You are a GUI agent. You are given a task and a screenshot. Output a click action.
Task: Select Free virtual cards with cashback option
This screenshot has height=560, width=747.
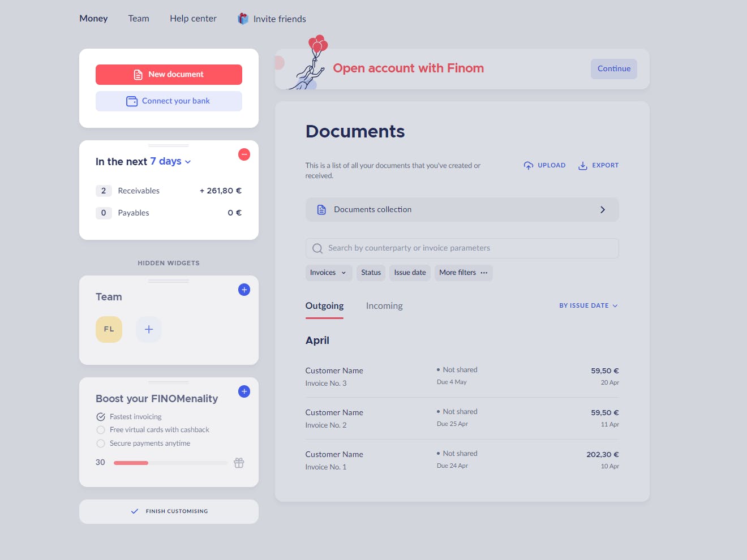[x=101, y=430]
